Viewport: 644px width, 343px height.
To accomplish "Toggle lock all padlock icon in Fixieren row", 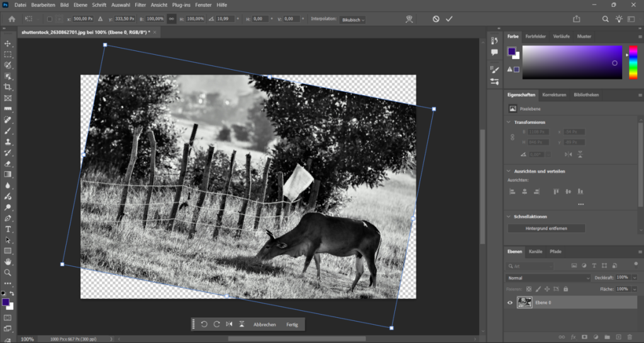I will click(x=565, y=289).
